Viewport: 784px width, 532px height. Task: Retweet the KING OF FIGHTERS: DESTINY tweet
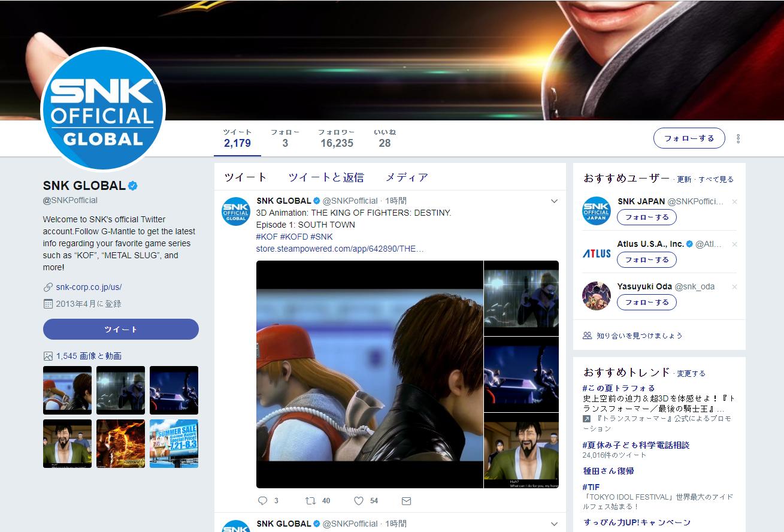310,500
